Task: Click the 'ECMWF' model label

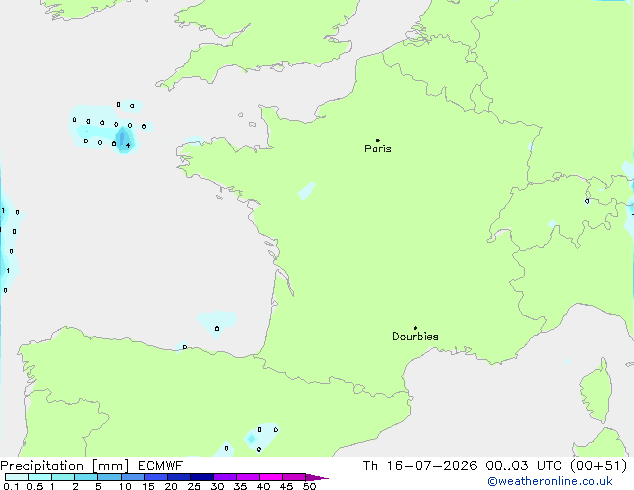Action: pyautogui.click(x=161, y=466)
